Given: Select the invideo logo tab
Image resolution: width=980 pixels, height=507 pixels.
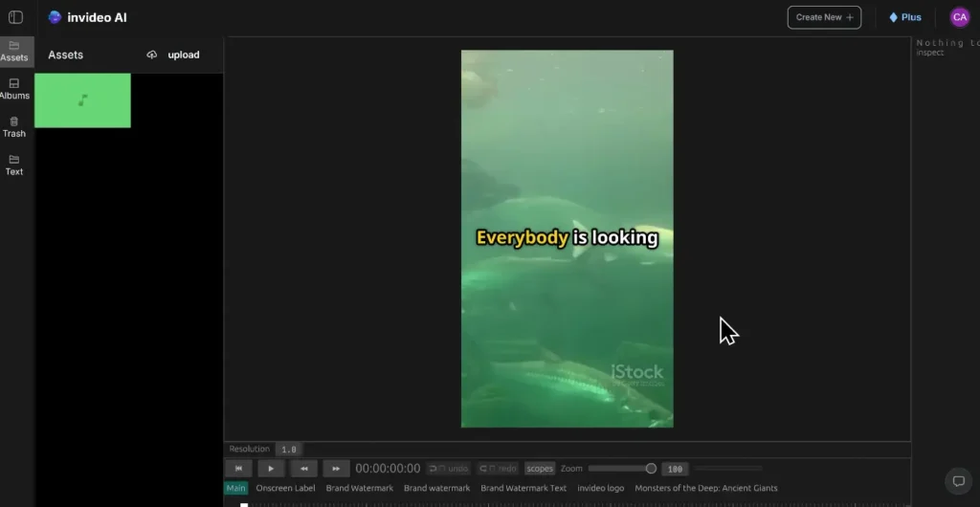Looking at the screenshot, I should (x=601, y=488).
